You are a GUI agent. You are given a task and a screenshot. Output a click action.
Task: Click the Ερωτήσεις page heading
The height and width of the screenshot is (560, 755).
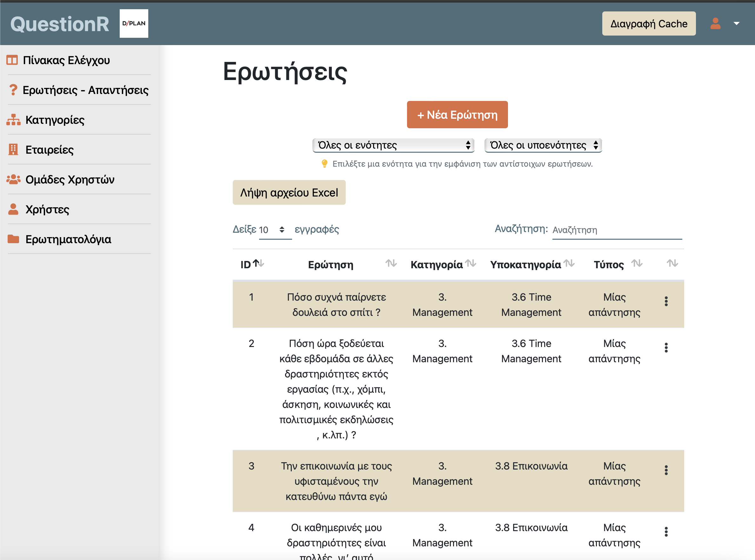click(285, 72)
